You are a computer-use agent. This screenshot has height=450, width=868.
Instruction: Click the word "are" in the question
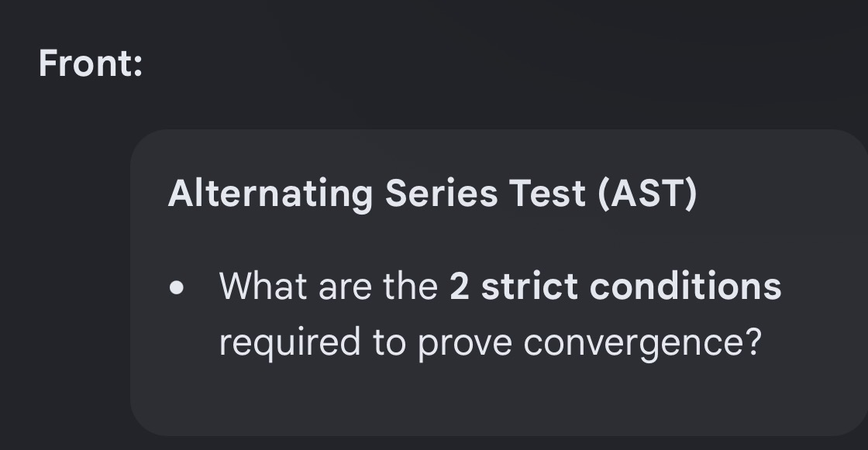coord(345,288)
